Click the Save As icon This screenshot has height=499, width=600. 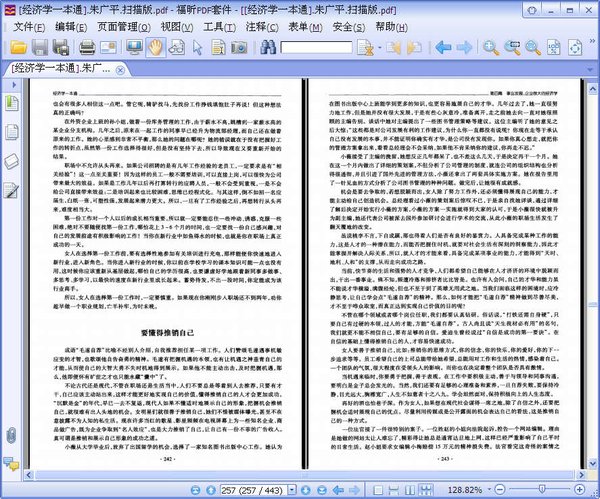point(61,47)
